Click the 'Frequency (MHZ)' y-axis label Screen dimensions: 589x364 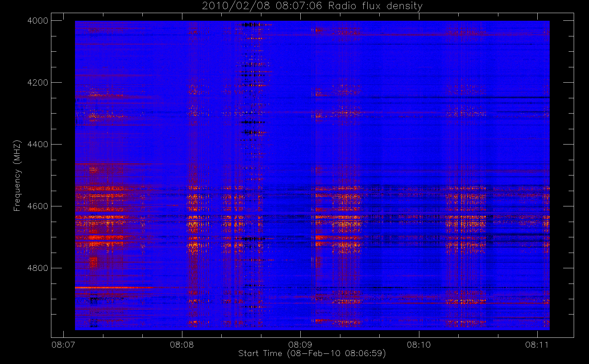pos(17,175)
